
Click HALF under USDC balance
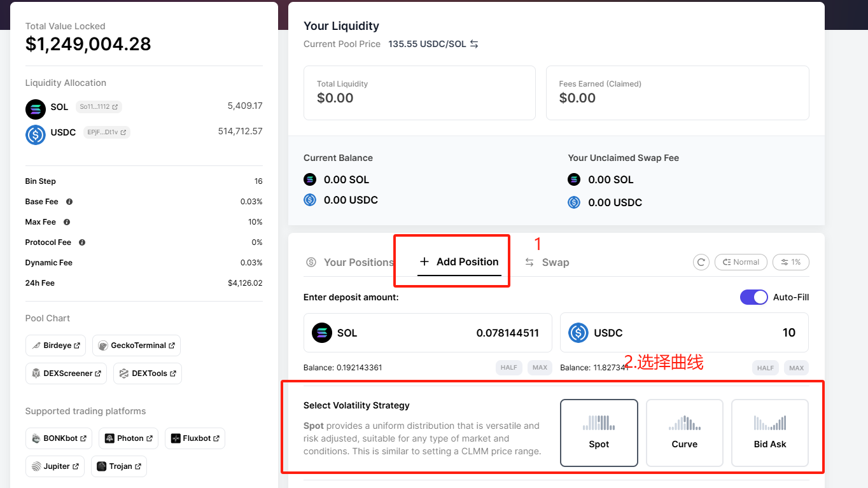766,368
